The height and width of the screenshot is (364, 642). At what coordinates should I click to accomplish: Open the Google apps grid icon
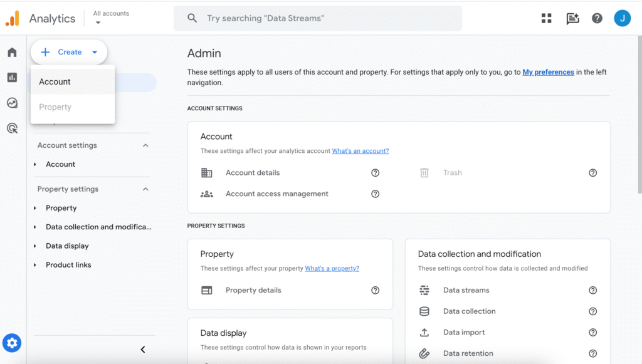pos(546,18)
